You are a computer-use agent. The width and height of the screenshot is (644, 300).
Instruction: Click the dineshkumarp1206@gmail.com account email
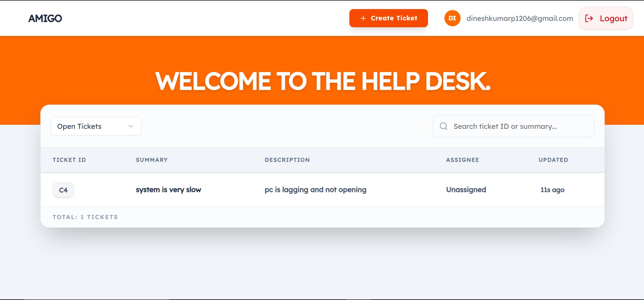click(x=519, y=18)
